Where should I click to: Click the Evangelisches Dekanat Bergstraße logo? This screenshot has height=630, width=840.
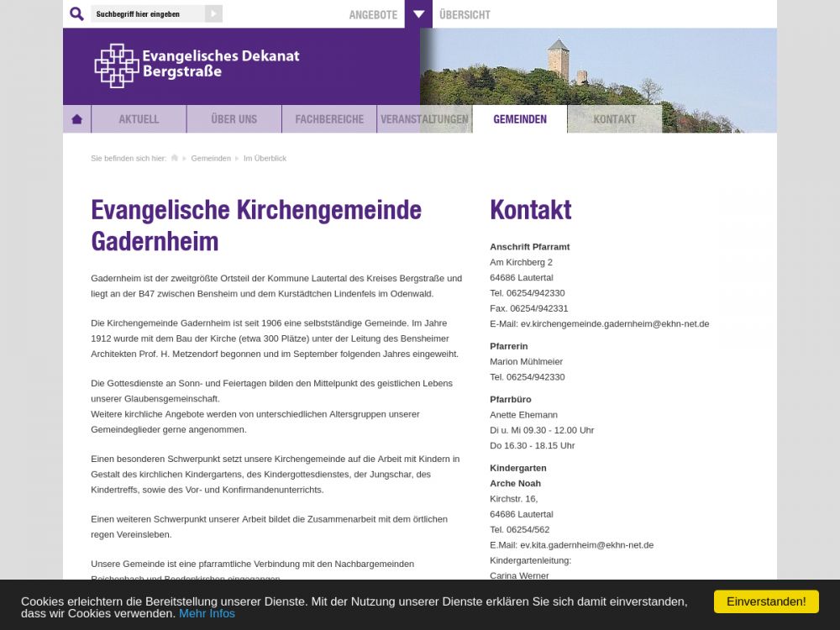pyautogui.click(x=197, y=66)
